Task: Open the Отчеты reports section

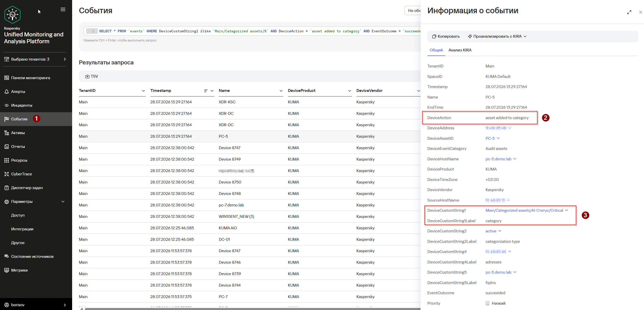Action: pyautogui.click(x=18, y=147)
